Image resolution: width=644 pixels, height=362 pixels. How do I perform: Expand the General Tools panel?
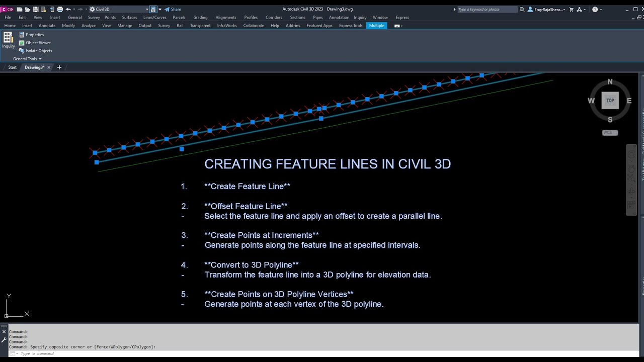pos(27,59)
